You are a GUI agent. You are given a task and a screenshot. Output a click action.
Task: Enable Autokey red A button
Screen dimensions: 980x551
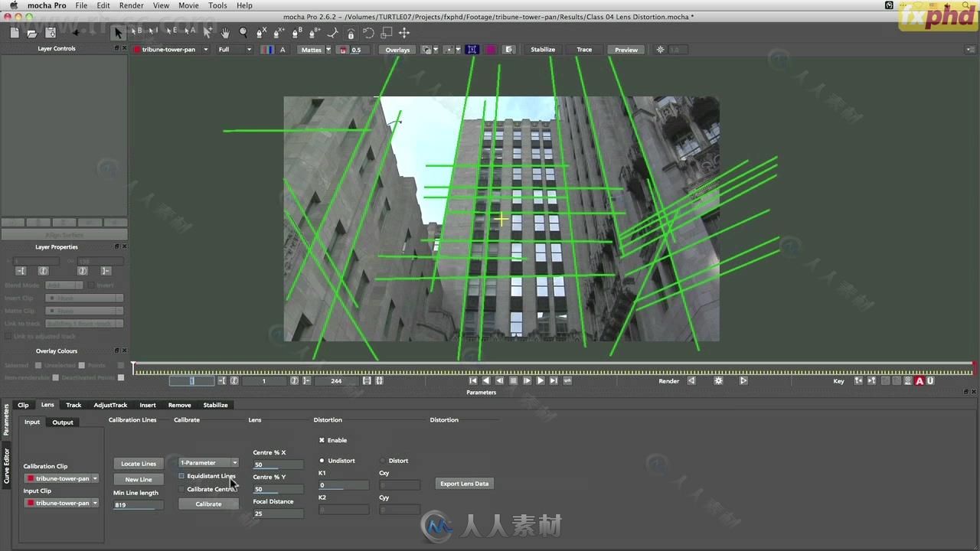[920, 380]
